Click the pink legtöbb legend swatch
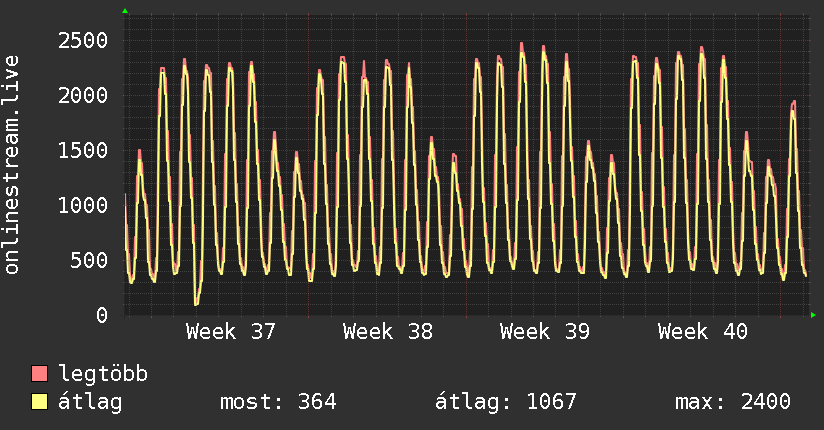This screenshot has width=824, height=430. tap(39, 373)
